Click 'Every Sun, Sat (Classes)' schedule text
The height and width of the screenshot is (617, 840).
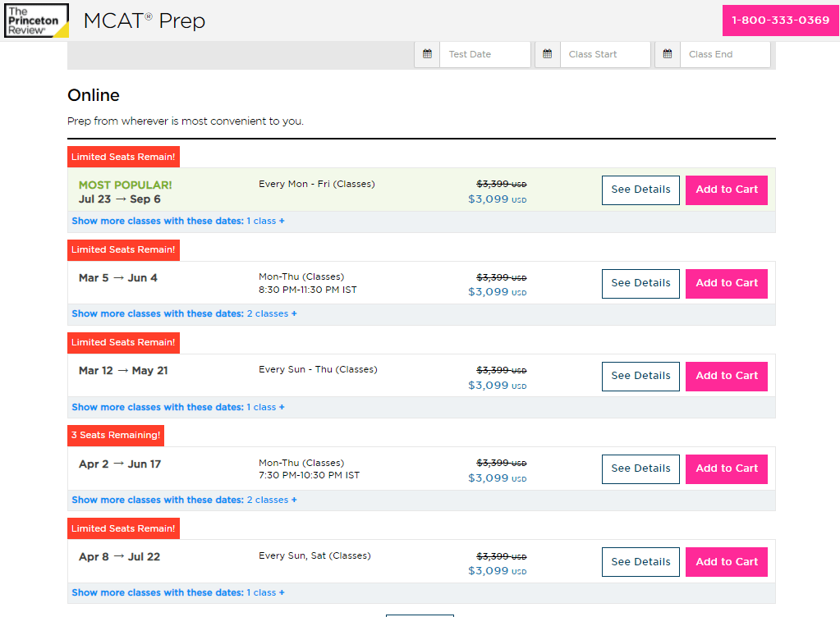coord(314,555)
